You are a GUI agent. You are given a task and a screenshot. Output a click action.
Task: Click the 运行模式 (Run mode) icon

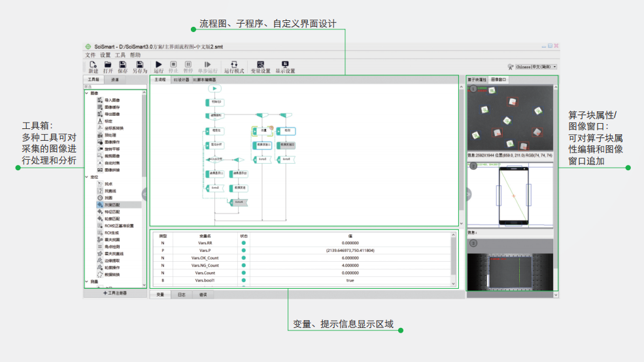234,65
